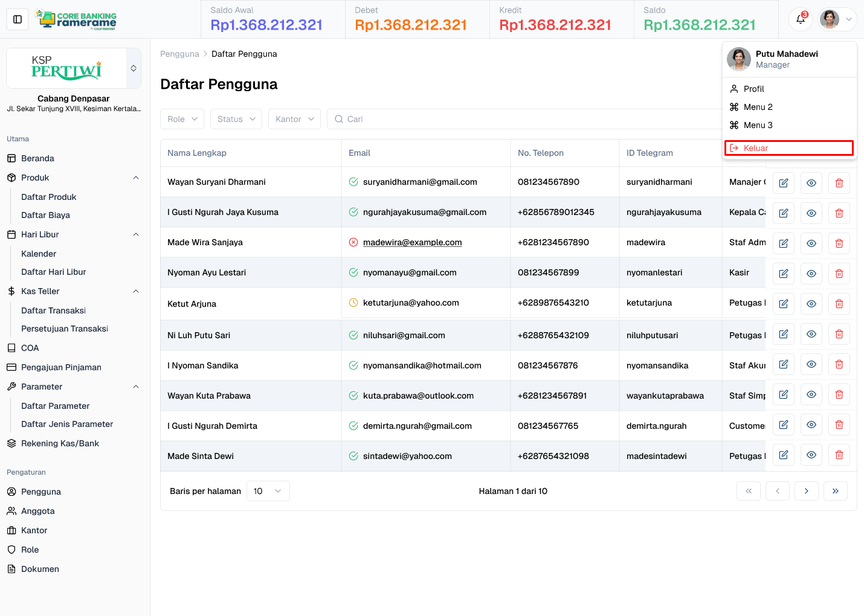
Task: Open the rows per page dropdown
Action: pyautogui.click(x=268, y=491)
